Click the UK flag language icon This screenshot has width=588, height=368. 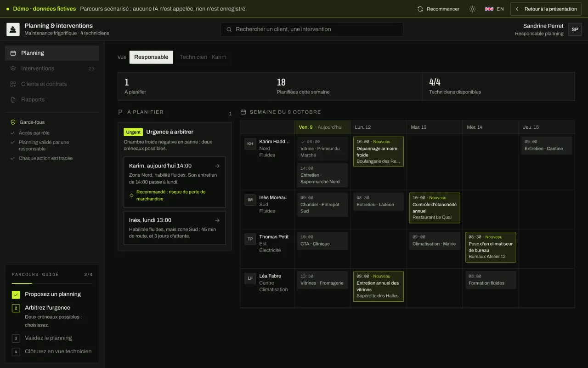tap(489, 9)
